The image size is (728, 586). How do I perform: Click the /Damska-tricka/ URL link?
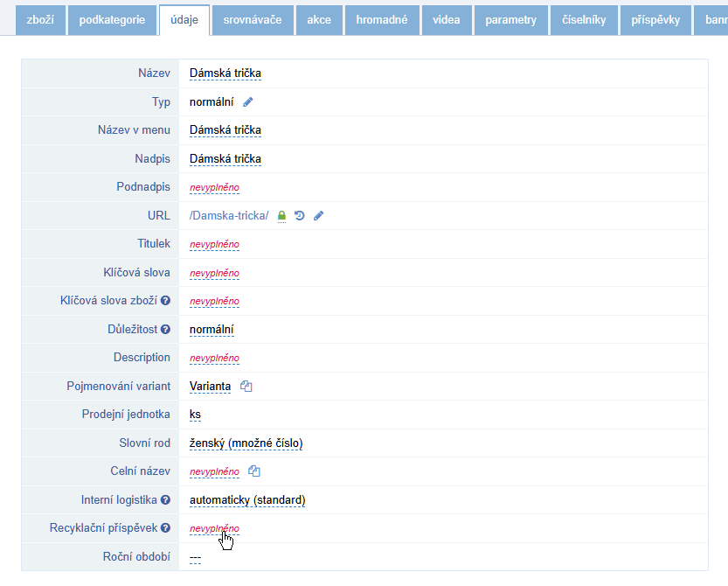pyautogui.click(x=228, y=216)
